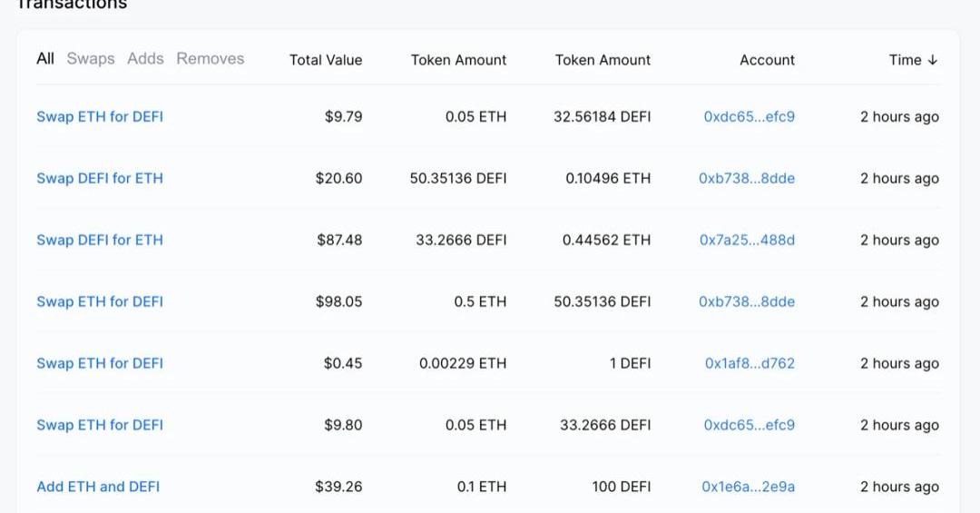Click the Account column header
Screen dimensions: 980x513
(767, 61)
